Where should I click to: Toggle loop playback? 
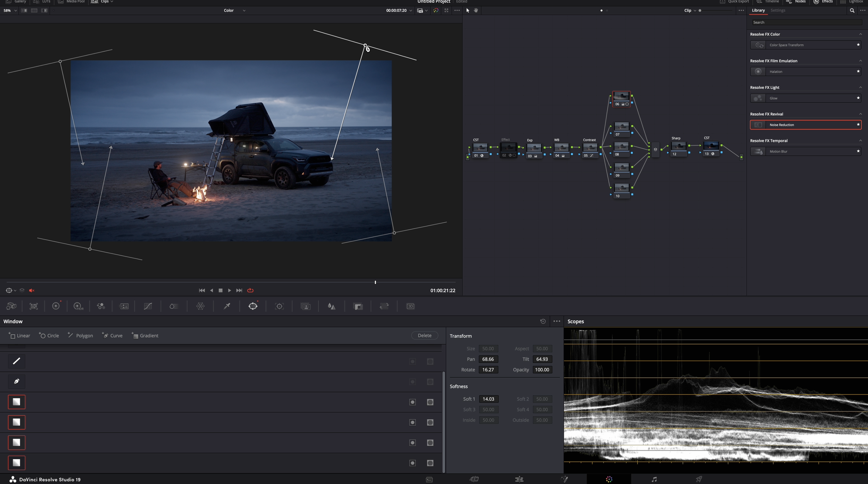(x=250, y=290)
